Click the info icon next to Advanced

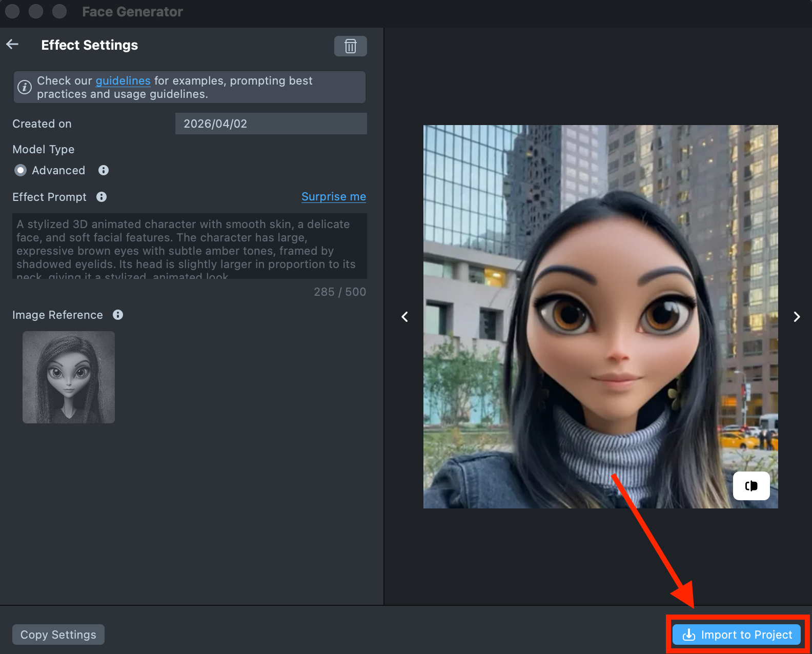[x=104, y=170]
